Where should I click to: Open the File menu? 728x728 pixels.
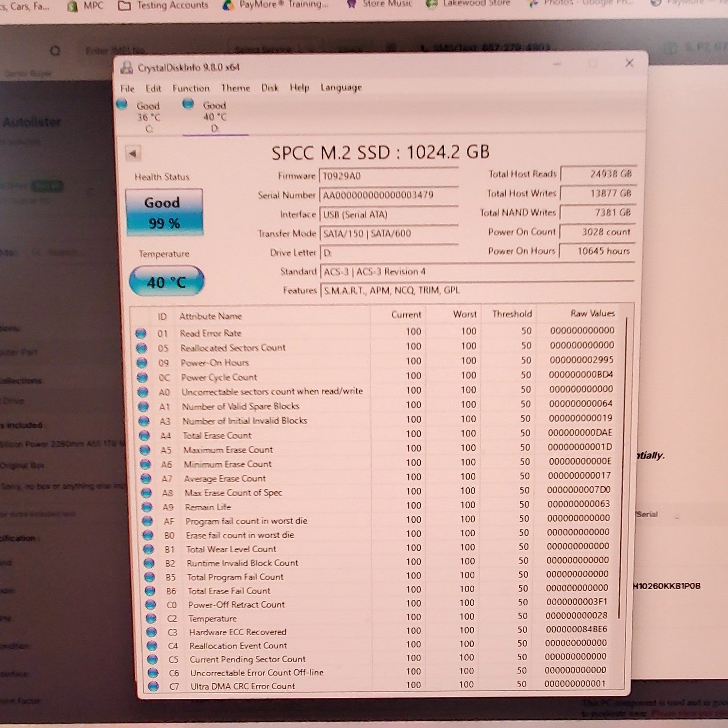[127, 89]
